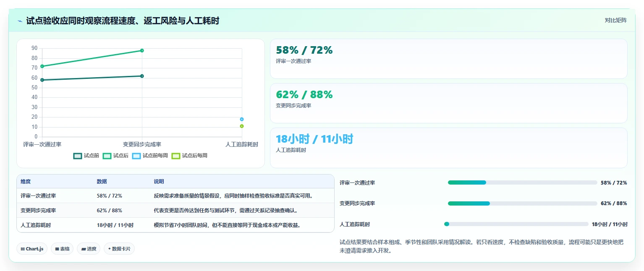Toggle the 试点前每周 legend series
Image resolution: width=644 pixels, height=271 pixels.
pos(150,156)
